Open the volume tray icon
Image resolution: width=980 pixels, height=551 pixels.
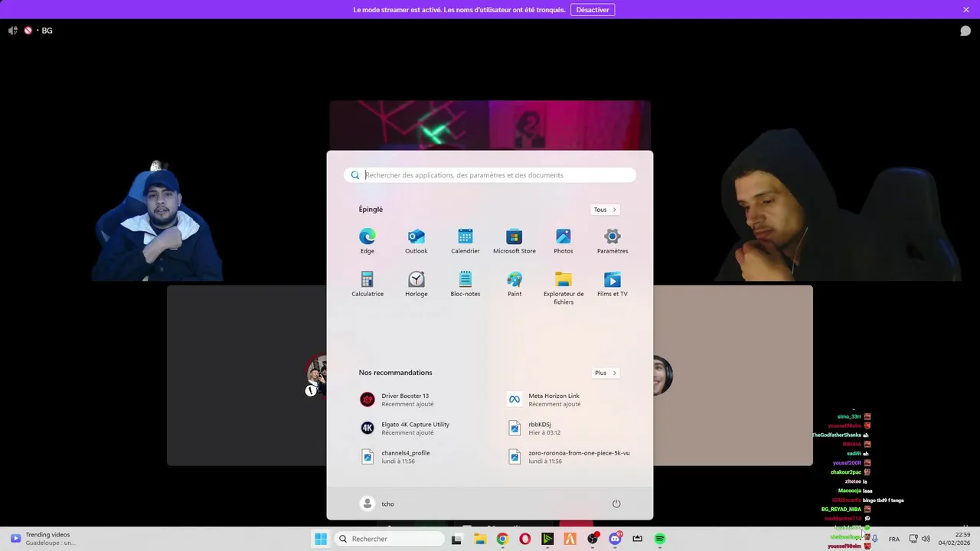pyautogui.click(x=926, y=539)
